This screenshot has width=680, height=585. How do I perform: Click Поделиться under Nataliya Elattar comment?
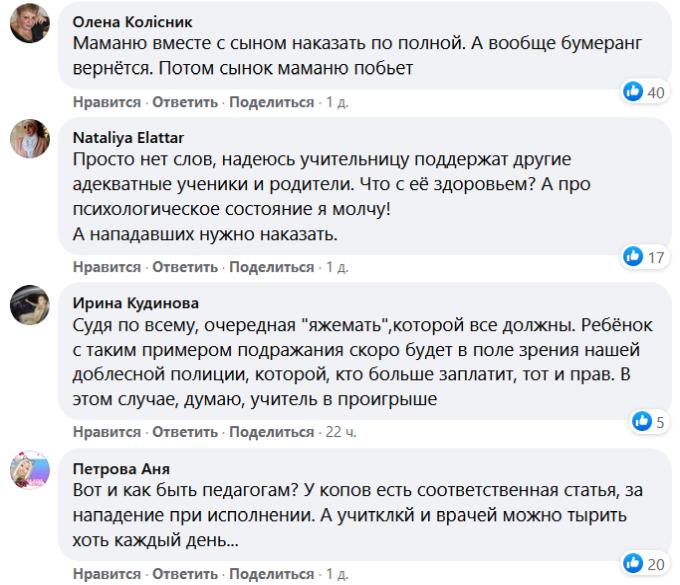click(271, 267)
